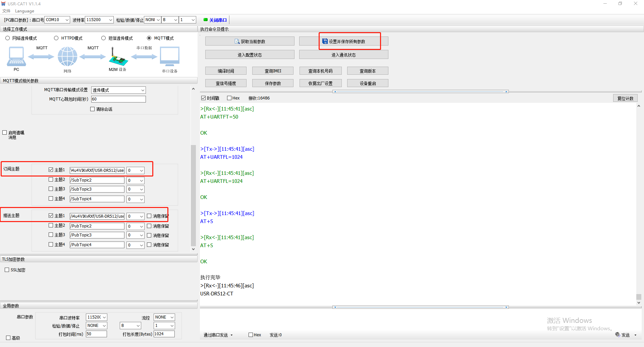Screen dimensions: 644x347
Task: Click the green close serial port icon
Action: (206, 20)
